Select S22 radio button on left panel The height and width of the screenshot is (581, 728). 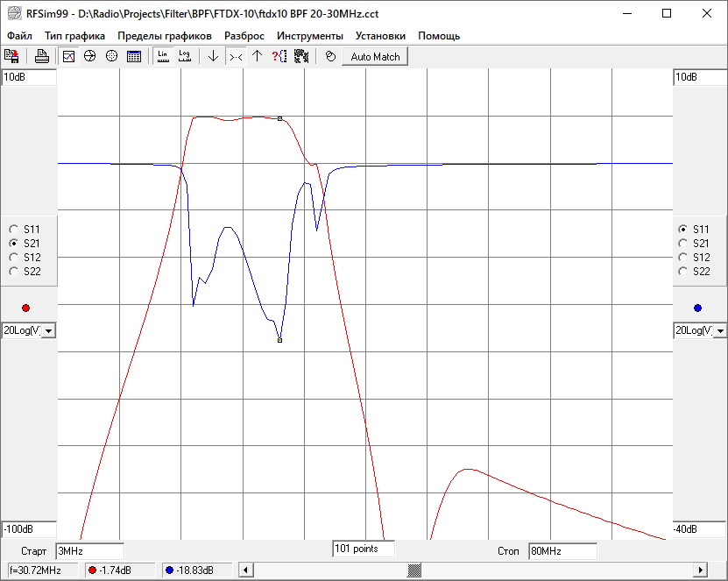tap(13, 272)
